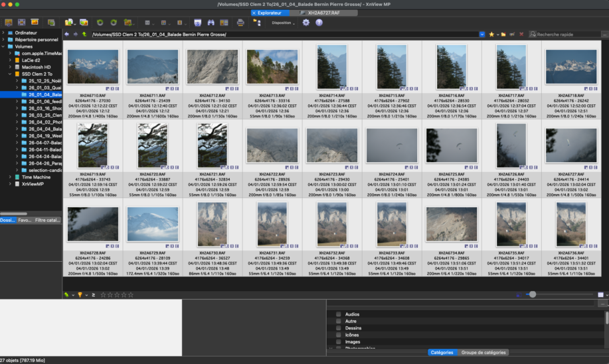The height and width of the screenshot is (364, 609).
Task: Click the folder tree horizontal scrollbar
Action: click(14, 214)
